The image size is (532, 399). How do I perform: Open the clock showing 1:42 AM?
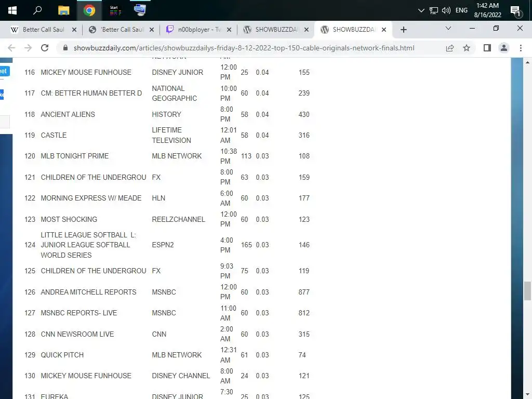487,10
